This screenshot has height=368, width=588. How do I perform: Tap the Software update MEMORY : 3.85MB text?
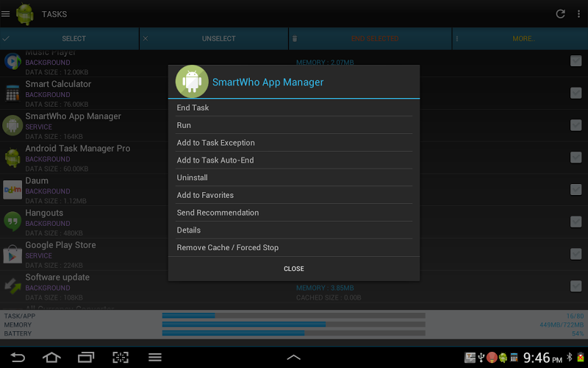(x=325, y=288)
